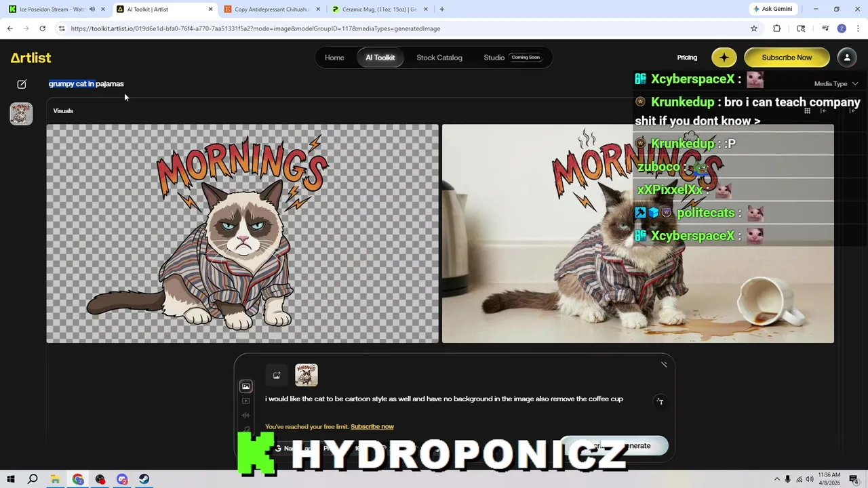Open Chrome three-dot menu
The width and height of the screenshot is (868, 488).
(858, 28)
